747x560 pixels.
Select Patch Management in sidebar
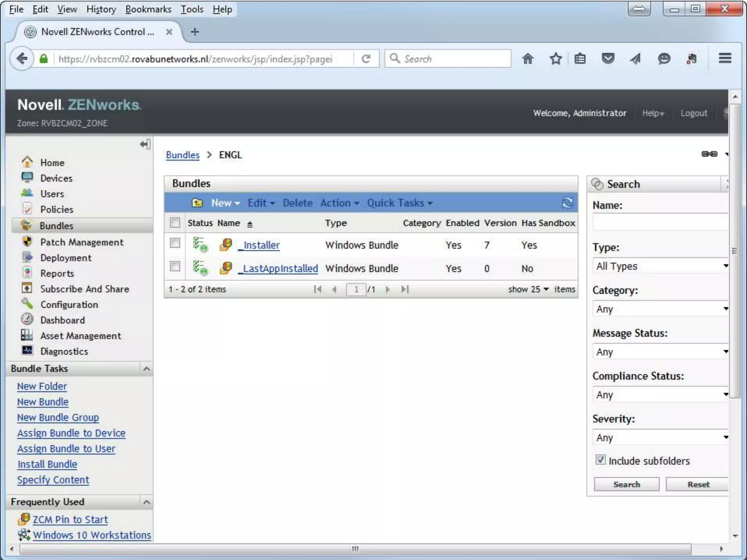click(82, 242)
